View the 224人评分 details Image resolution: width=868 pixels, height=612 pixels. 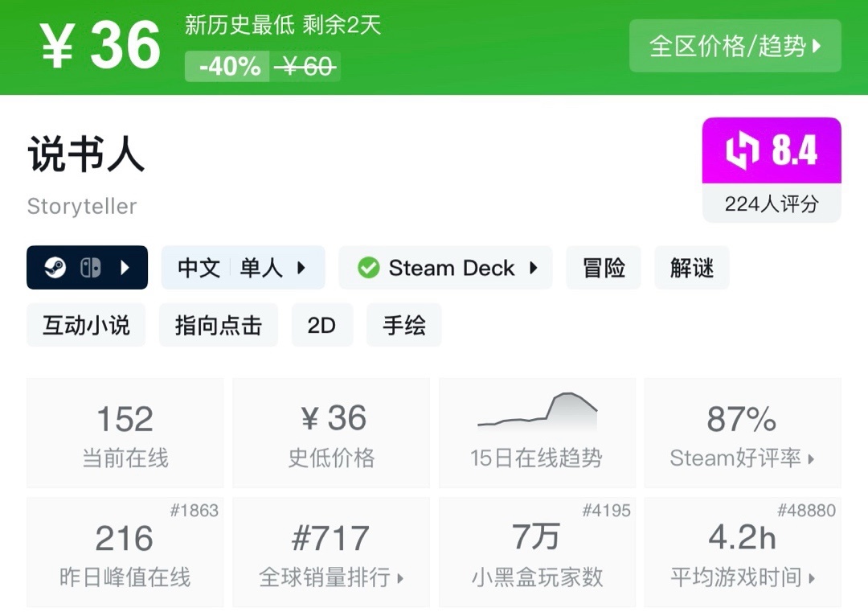pos(770,205)
